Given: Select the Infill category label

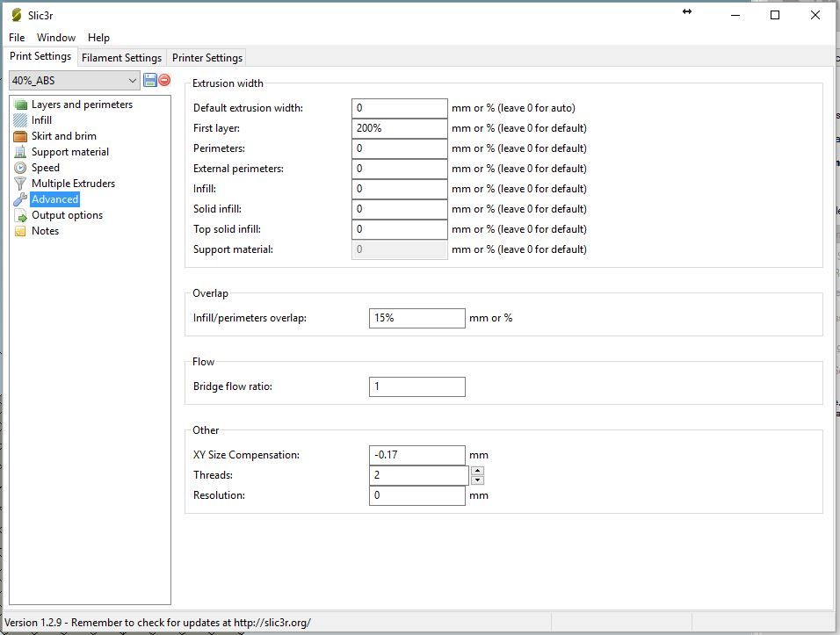Looking at the screenshot, I should click(42, 120).
